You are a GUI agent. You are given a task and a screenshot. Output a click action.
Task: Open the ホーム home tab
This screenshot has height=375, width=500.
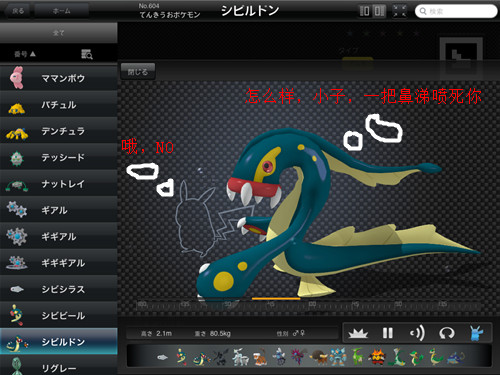click(x=62, y=11)
